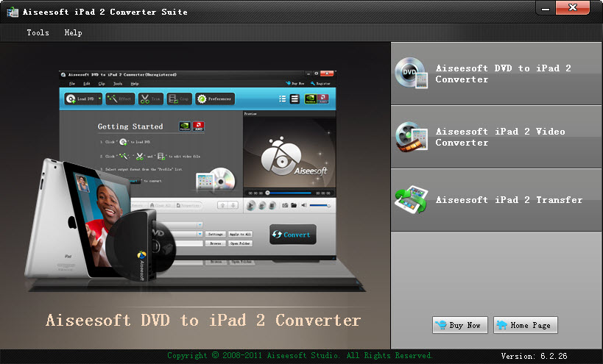Launch Aiseesoft DVD to iPad 2 Converter via disc icon
Screen dimensions: 603x364
[411, 73]
